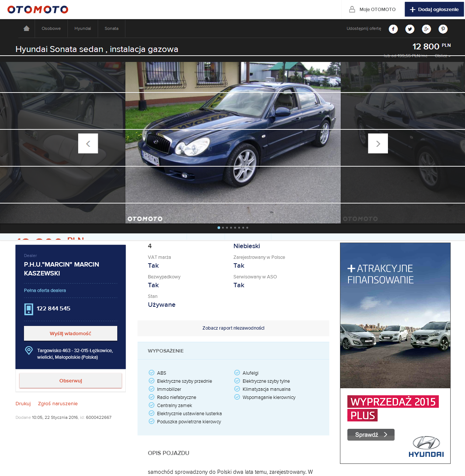
Task: Click the Hyundai logo in the ad
Action: coord(426,447)
